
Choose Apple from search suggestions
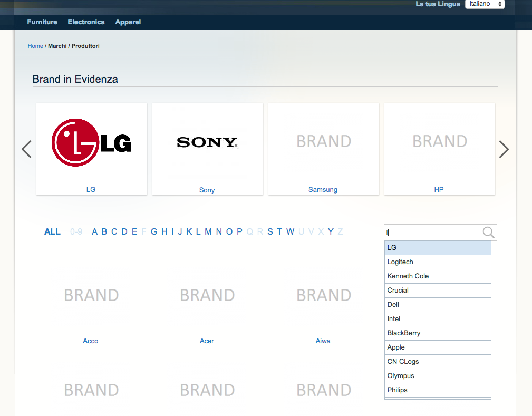point(438,347)
